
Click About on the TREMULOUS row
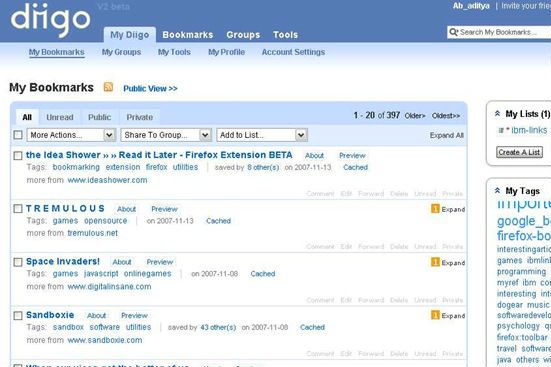(x=127, y=209)
